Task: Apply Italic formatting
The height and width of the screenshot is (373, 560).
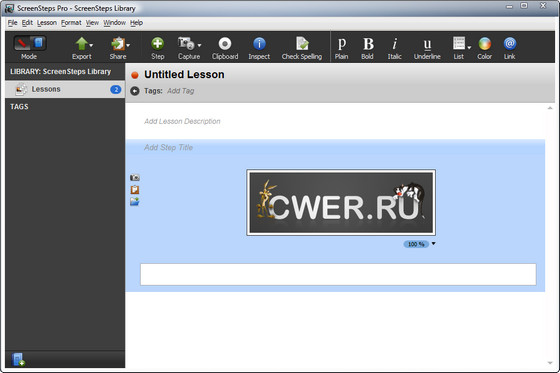Action: [x=394, y=48]
